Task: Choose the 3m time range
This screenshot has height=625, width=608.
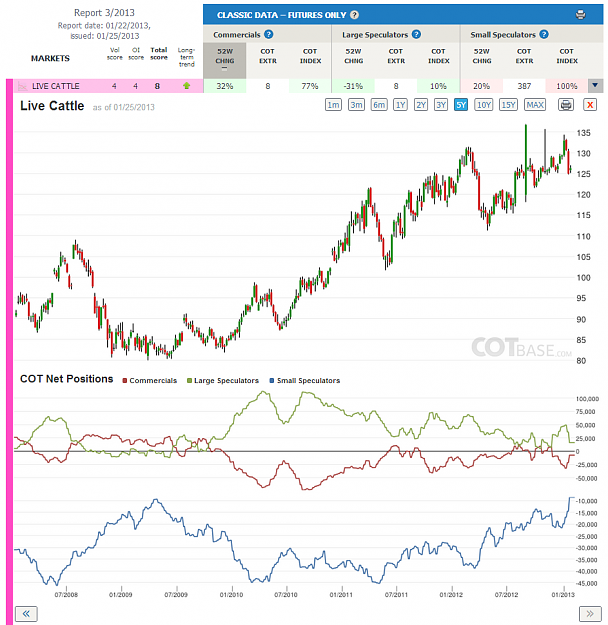Action: pyautogui.click(x=356, y=105)
